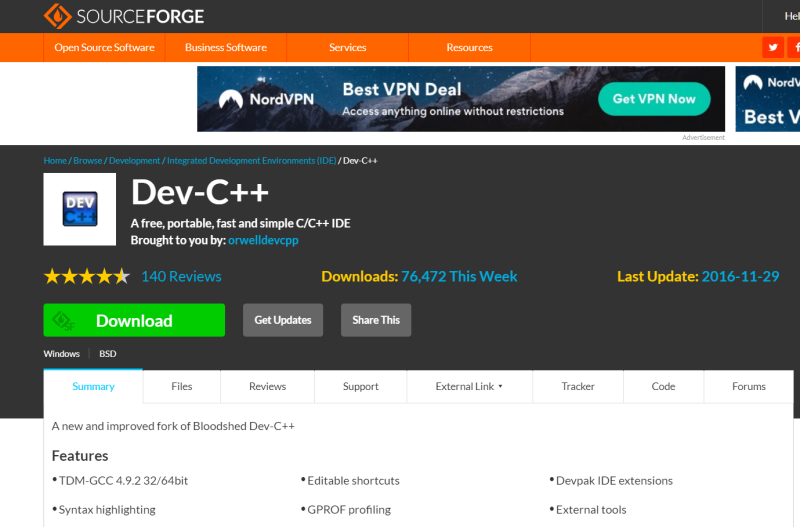The width and height of the screenshot is (800, 527).
Task: Switch to the Reviews tab
Action: tap(267, 387)
